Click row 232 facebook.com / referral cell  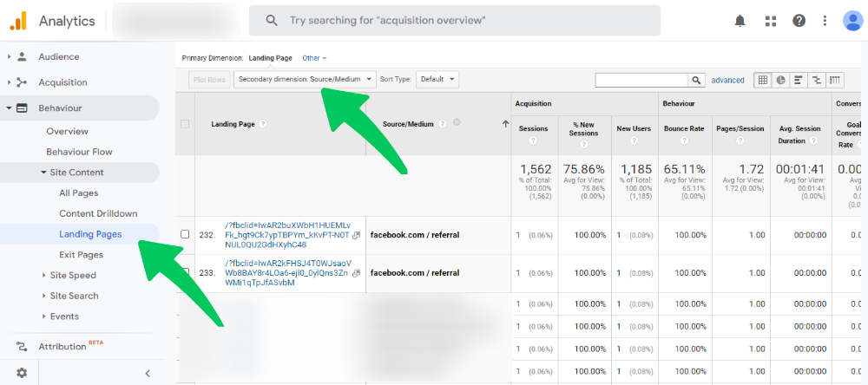point(415,235)
